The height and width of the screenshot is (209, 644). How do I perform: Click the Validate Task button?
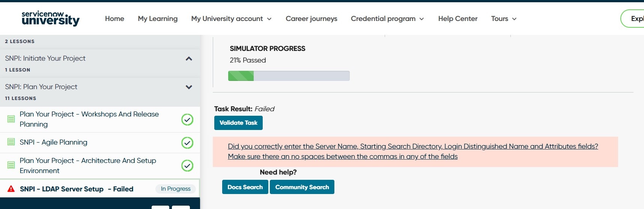tap(238, 123)
